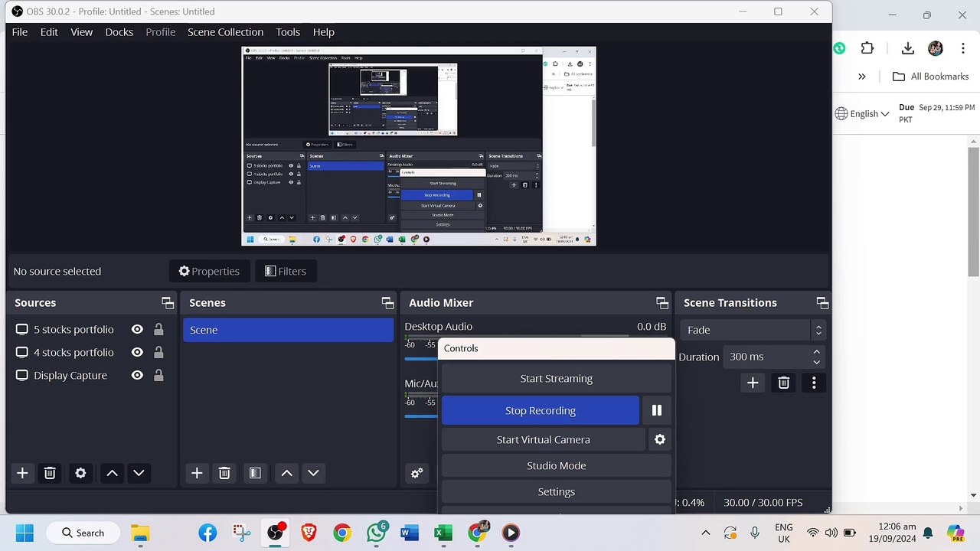
Task: Open the browser profile avatar
Action: [936, 48]
